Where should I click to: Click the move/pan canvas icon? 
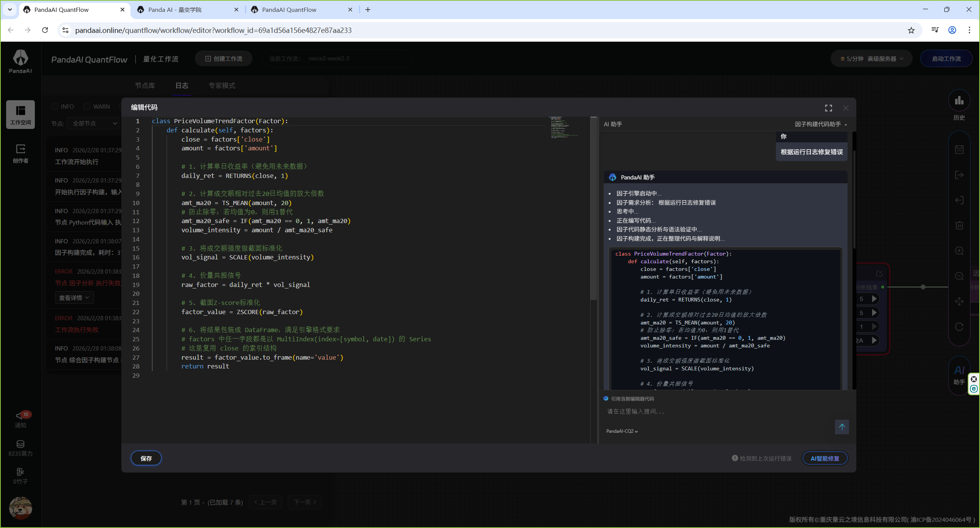(x=959, y=301)
